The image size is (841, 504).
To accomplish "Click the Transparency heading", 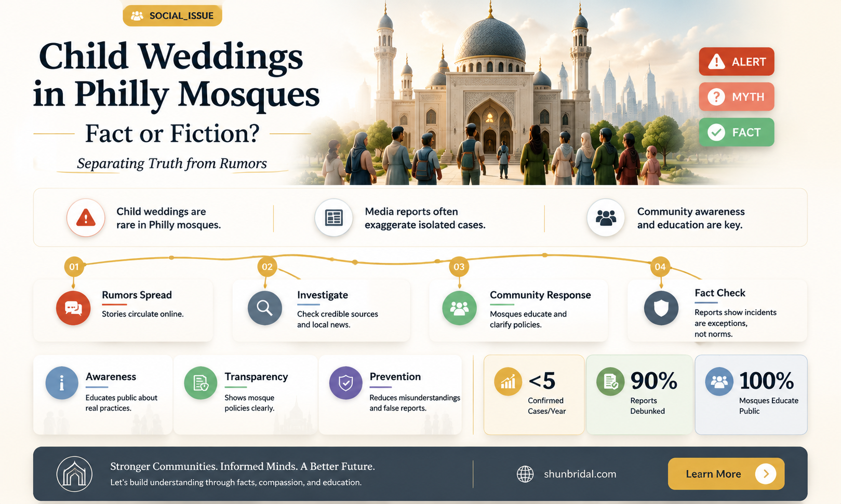I will tap(256, 377).
